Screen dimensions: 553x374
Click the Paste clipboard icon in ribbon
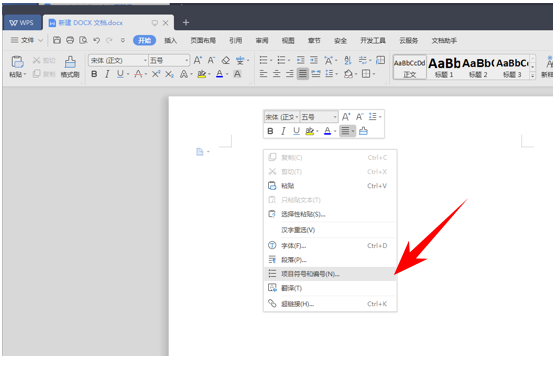[17, 62]
